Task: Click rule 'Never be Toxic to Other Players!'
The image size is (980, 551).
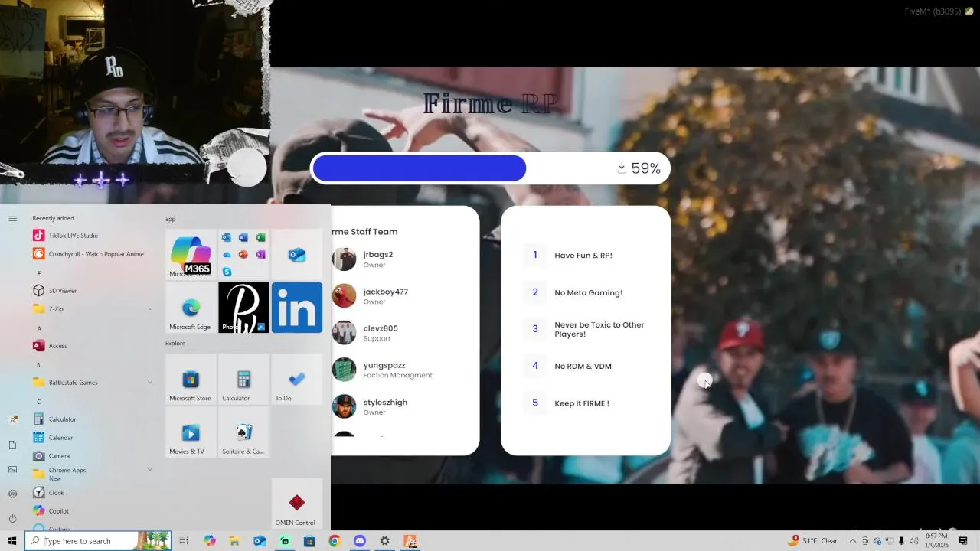Action: (599, 329)
